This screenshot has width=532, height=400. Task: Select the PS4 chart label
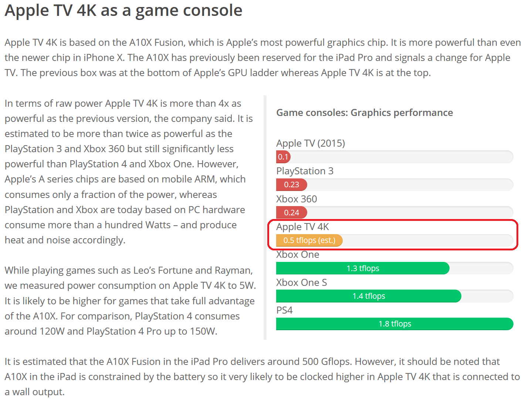[x=284, y=310]
